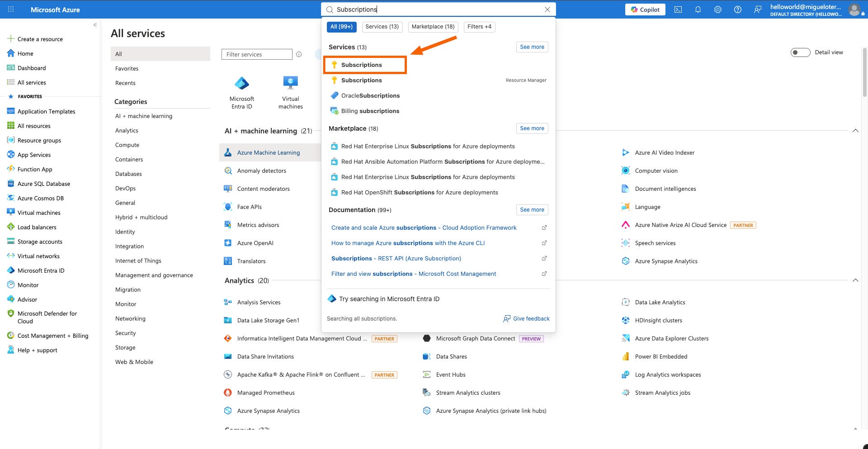Open portal settings gear

click(718, 9)
